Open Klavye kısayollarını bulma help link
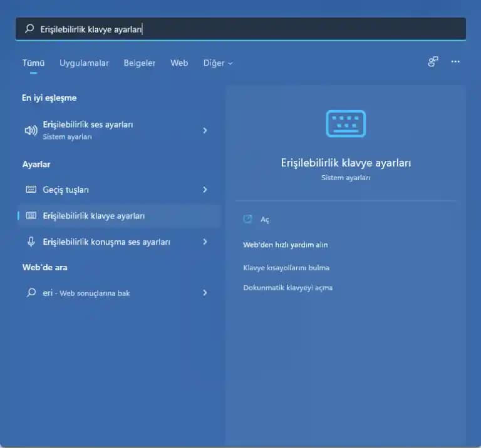 [x=286, y=268]
